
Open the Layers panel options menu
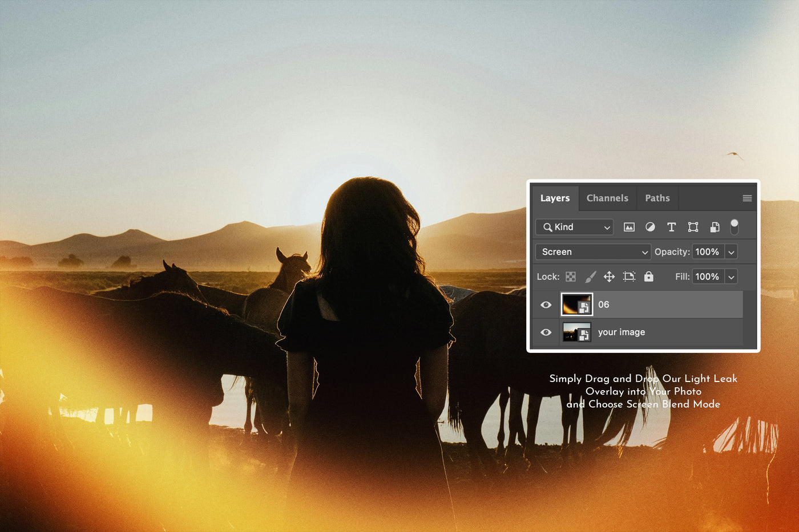[x=747, y=198]
